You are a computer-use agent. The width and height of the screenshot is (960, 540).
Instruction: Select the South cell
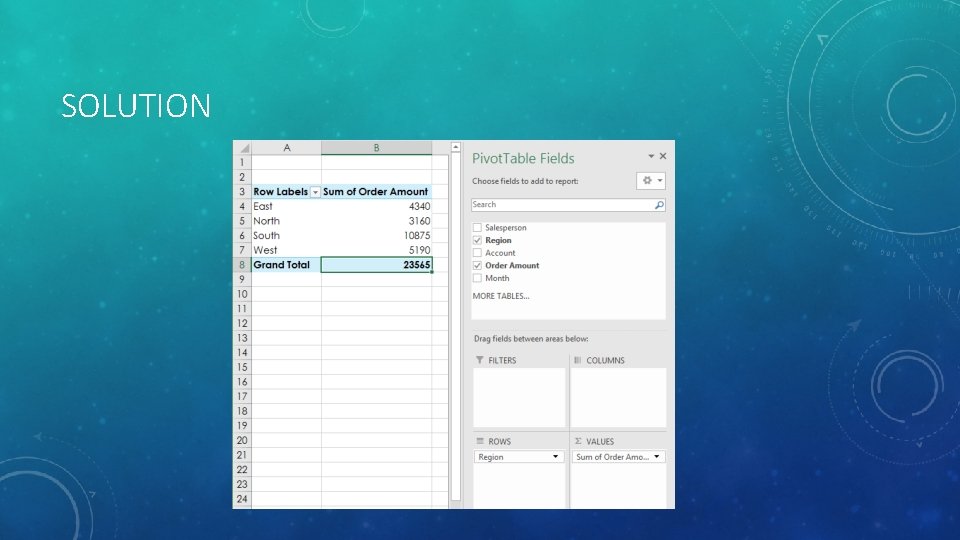pyautogui.click(x=287, y=236)
